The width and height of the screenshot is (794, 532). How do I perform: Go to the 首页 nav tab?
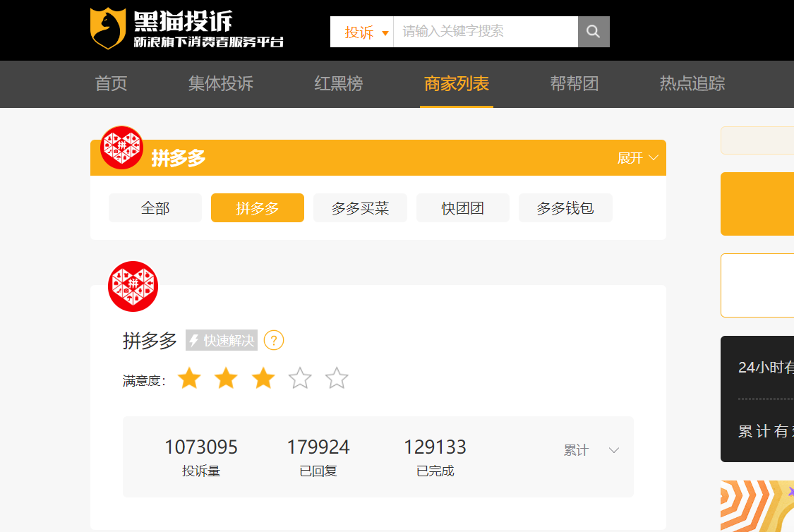click(111, 83)
